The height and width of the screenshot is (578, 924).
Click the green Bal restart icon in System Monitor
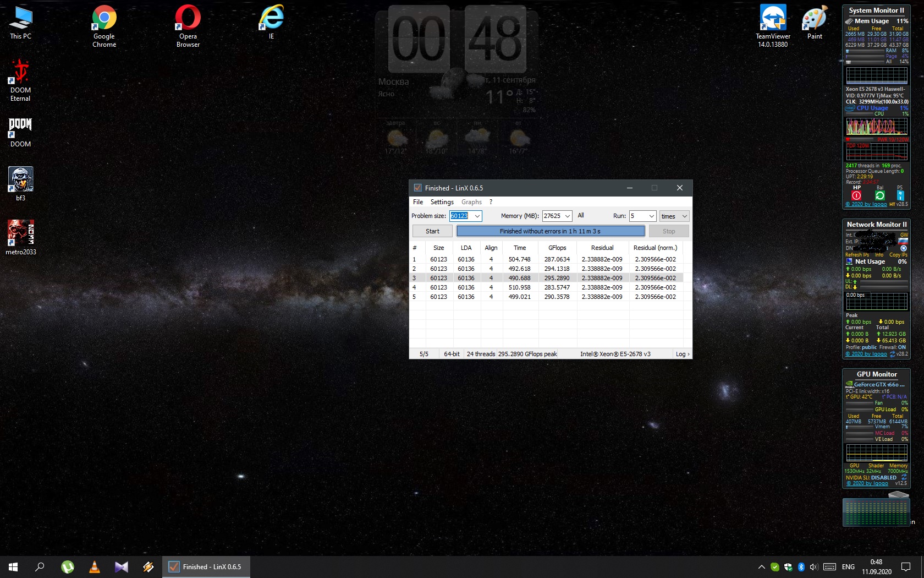coord(880,195)
